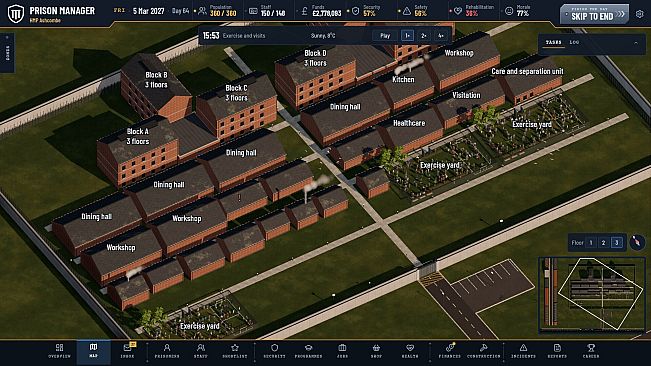Screen dimensions: 651x366
Task: Click the Morale smiley stat
Action: point(517,11)
